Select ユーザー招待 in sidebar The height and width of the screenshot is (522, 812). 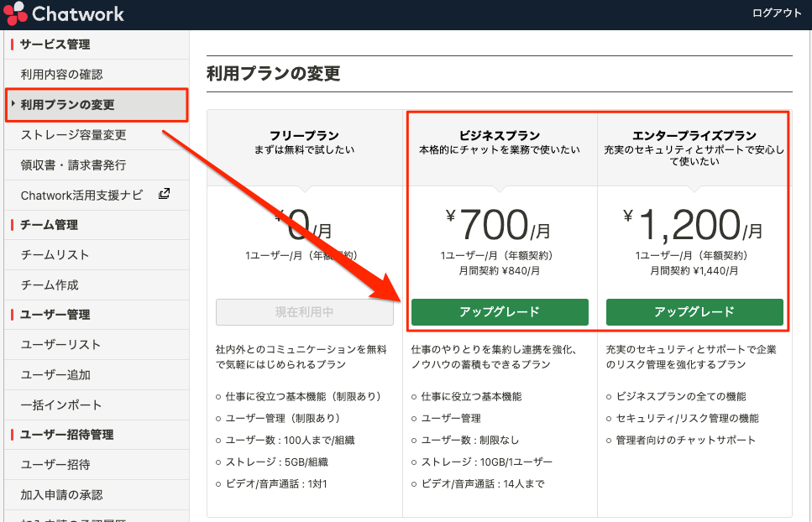[97, 465]
